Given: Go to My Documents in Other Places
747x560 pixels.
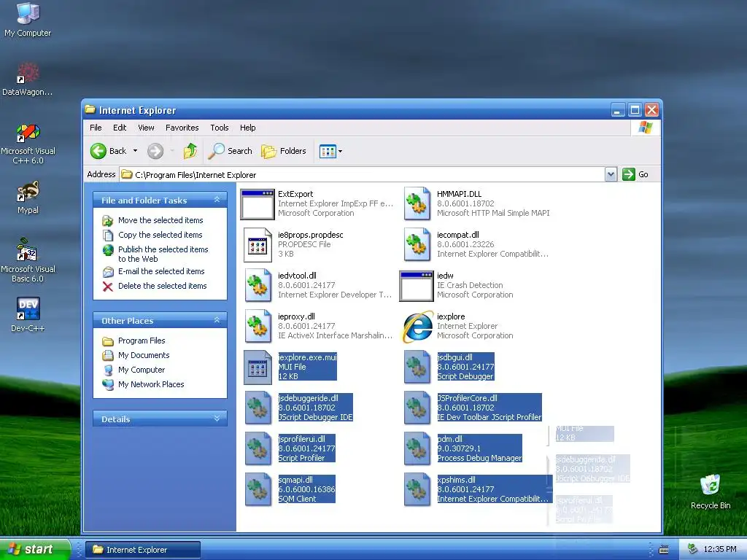Looking at the screenshot, I should tap(144, 355).
